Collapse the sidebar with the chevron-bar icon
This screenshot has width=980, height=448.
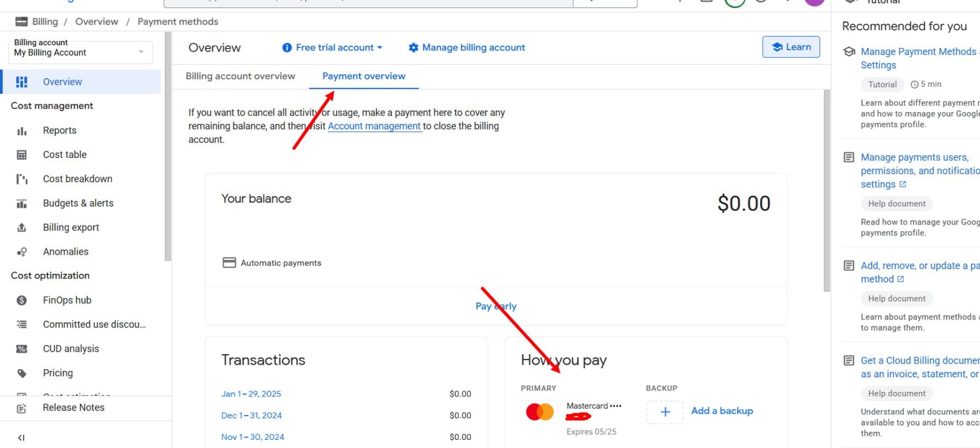point(21,438)
